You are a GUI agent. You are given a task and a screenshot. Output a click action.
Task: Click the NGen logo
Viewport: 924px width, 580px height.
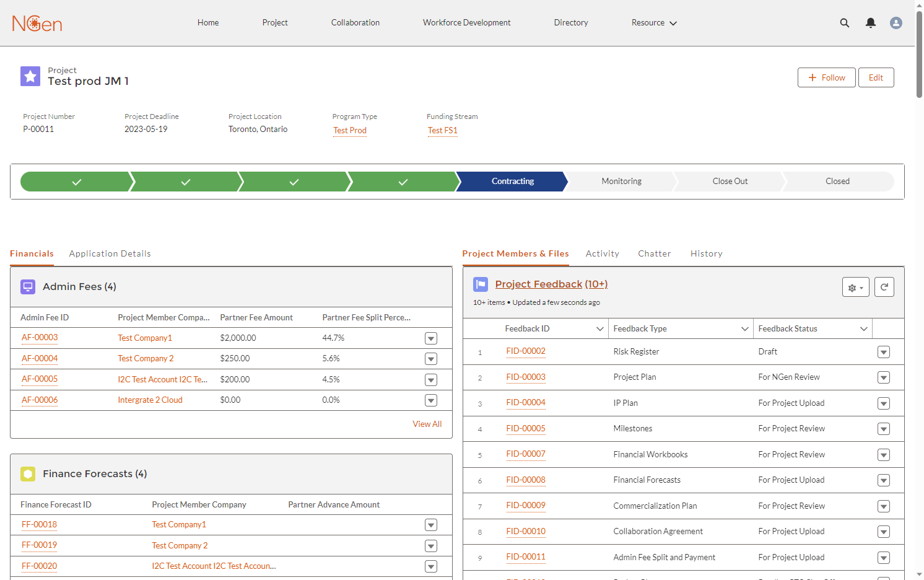tap(37, 24)
